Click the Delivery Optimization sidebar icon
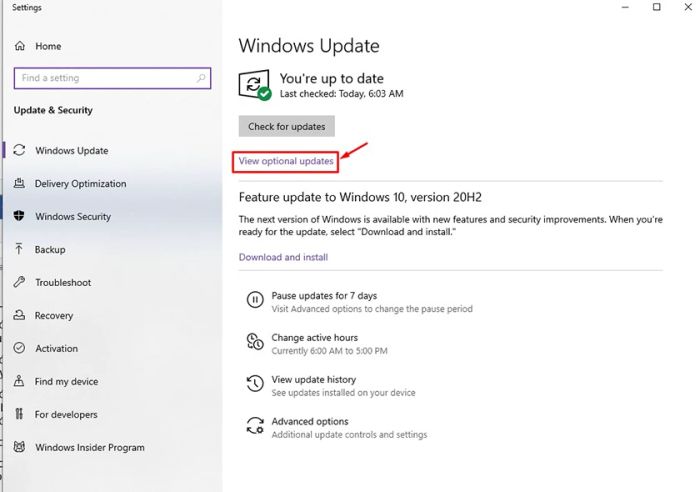The width and height of the screenshot is (700, 492). coord(19,183)
